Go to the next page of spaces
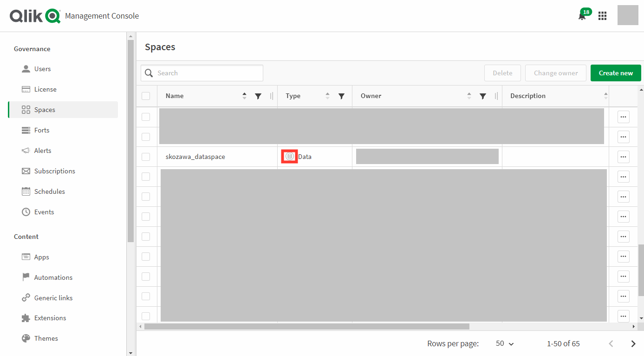The image size is (644, 356). coord(633,343)
